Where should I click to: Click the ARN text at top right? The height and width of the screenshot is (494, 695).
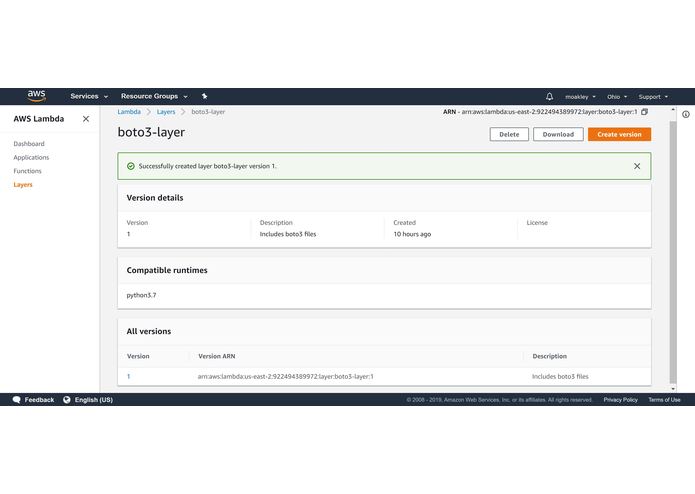(x=540, y=112)
